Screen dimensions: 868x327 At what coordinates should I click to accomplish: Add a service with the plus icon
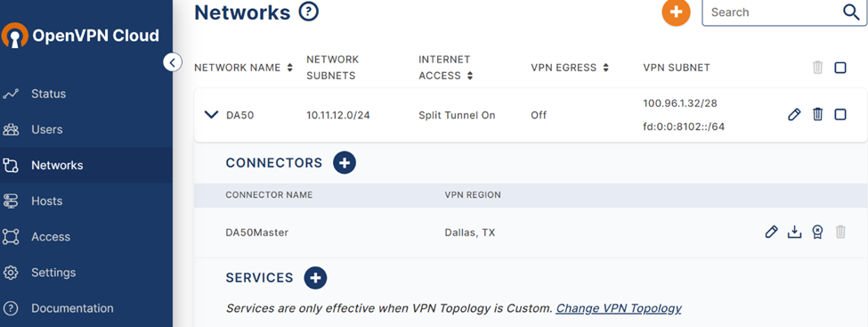315,278
